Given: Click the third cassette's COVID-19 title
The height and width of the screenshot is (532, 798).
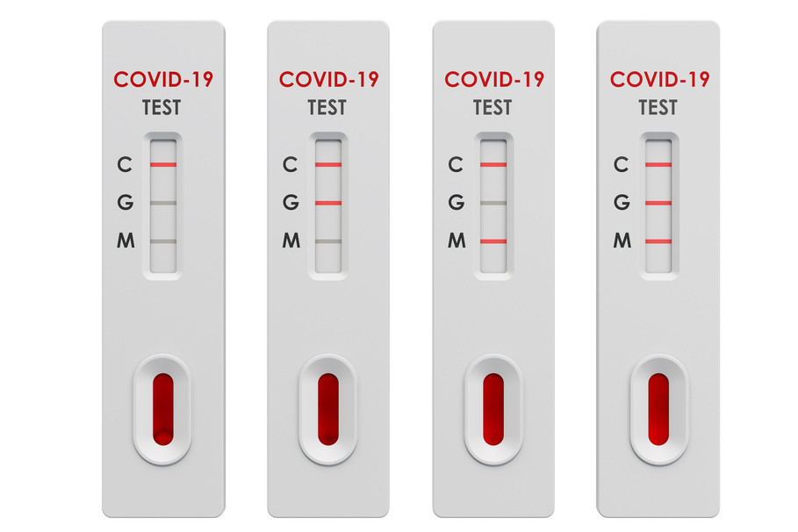Looking at the screenshot, I should pyautogui.click(x=494, y=79).
